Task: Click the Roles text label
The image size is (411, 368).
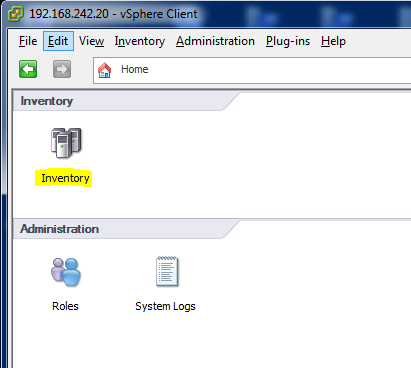Action: point(65,306)
